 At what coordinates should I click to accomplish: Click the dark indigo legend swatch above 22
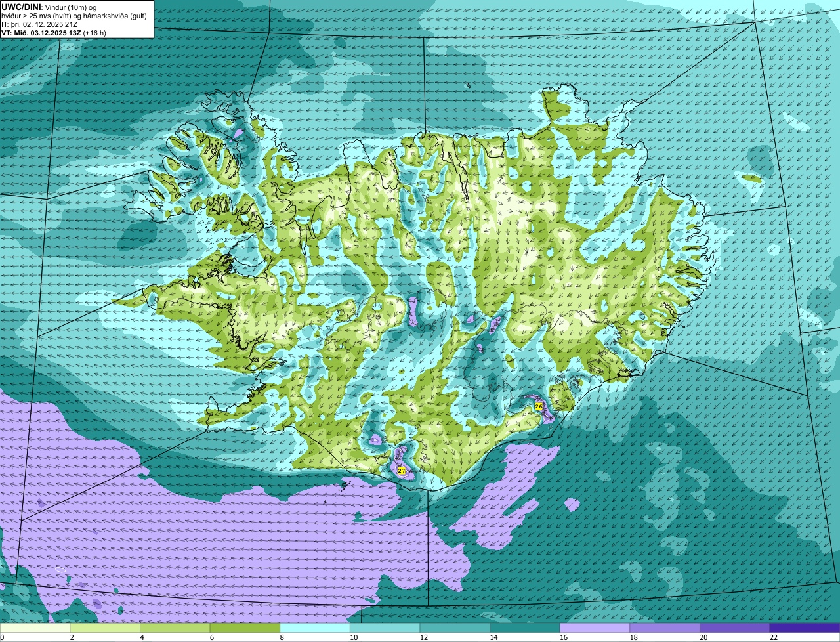point(805,628)
